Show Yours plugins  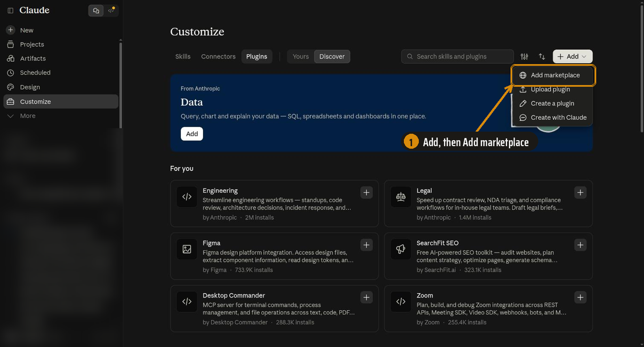[301, 57]
